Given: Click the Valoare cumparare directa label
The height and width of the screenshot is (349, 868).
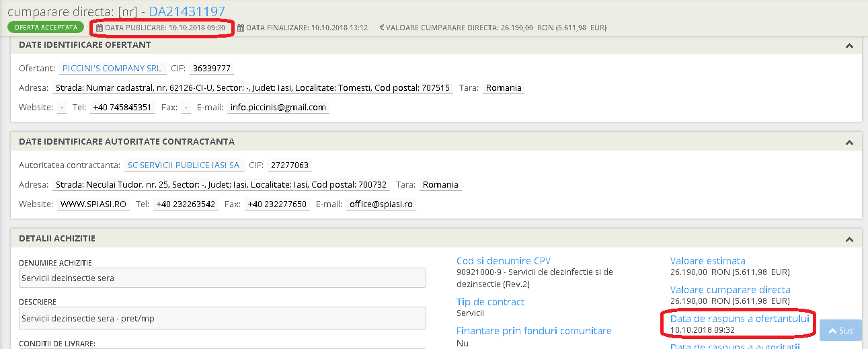Looking at the screenshot, I should 730,290.
